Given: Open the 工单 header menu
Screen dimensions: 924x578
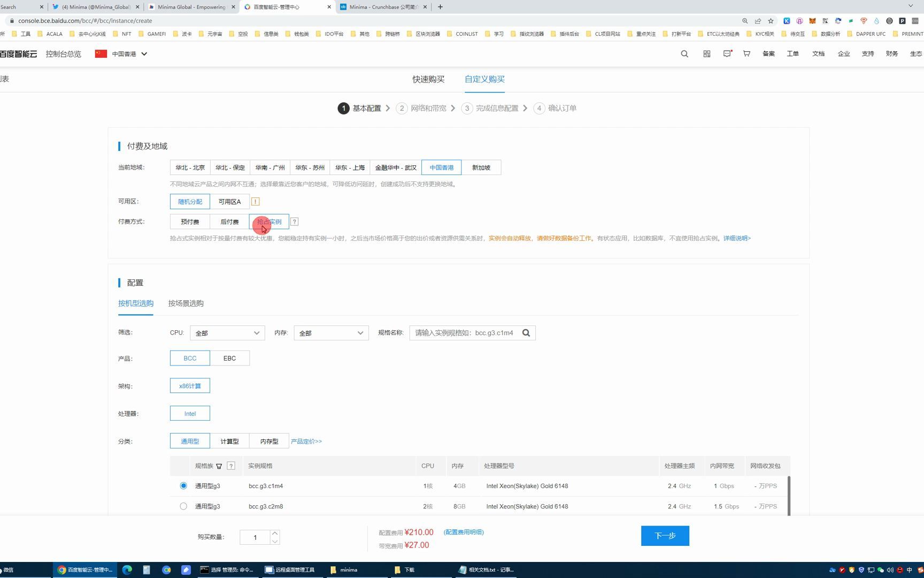Looking at the screenshot, I should (x=792, y=54).
